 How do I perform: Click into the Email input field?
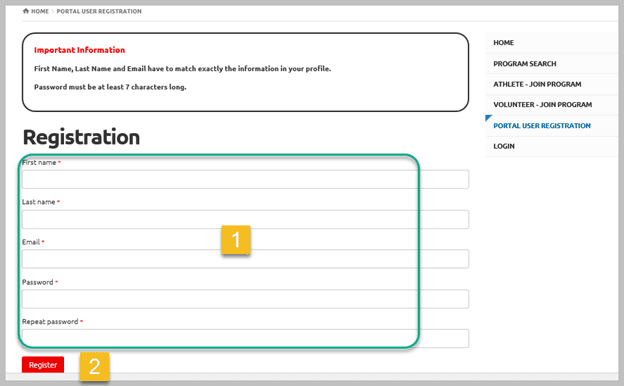coord(246,259)
